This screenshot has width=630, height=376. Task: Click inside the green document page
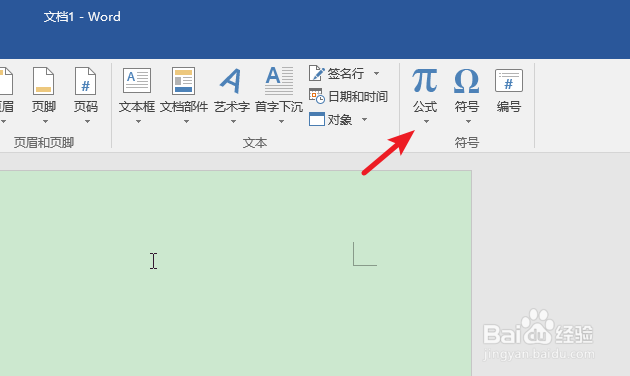[x=235, y=273]
